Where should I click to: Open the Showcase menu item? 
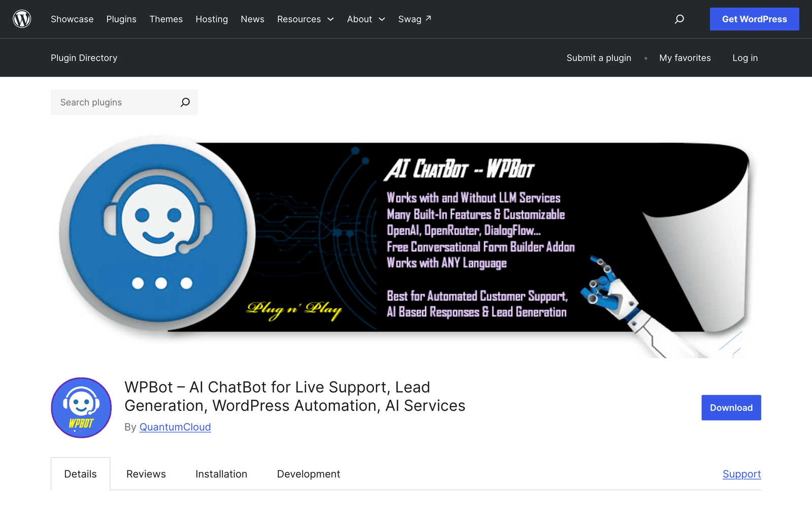(x=72, y=19)
